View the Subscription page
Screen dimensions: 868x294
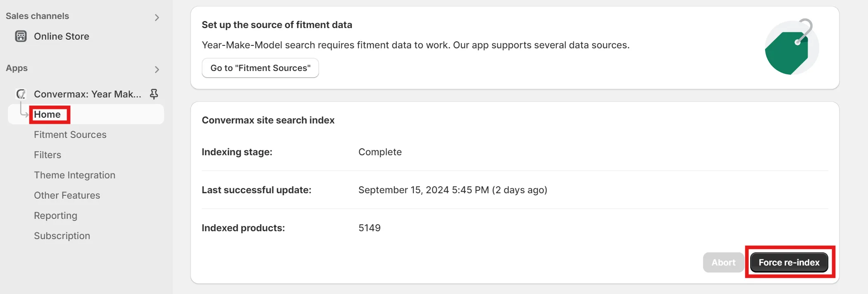coord(62,236)
